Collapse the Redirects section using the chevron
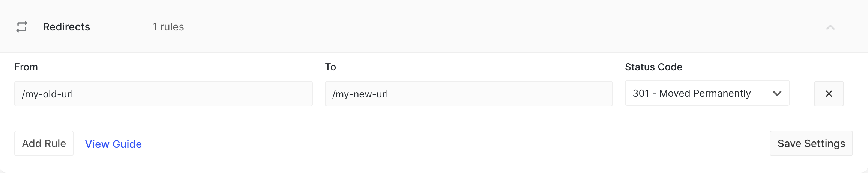The image size is (868, 173). tap(830, 27)
